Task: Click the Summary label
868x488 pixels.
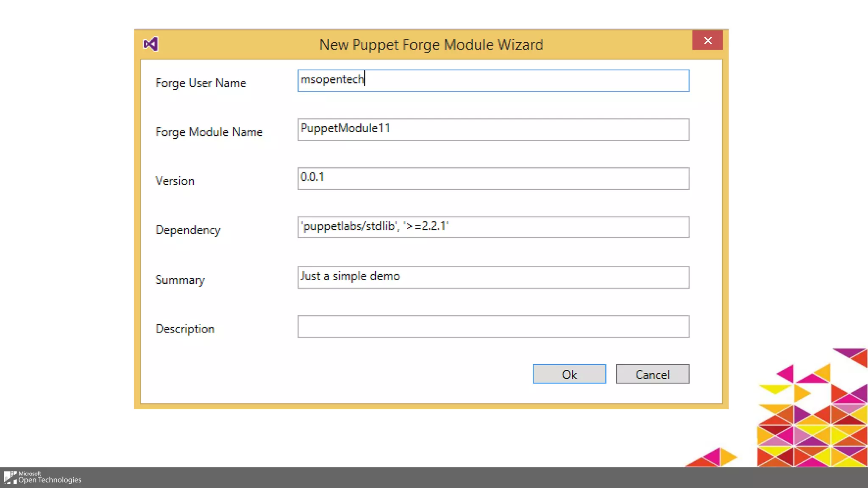Action: click(180, 280)
